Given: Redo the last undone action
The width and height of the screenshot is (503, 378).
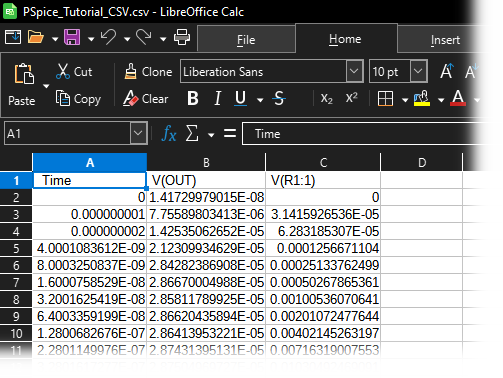Looking at the screenshot, I should coord(144,37).
